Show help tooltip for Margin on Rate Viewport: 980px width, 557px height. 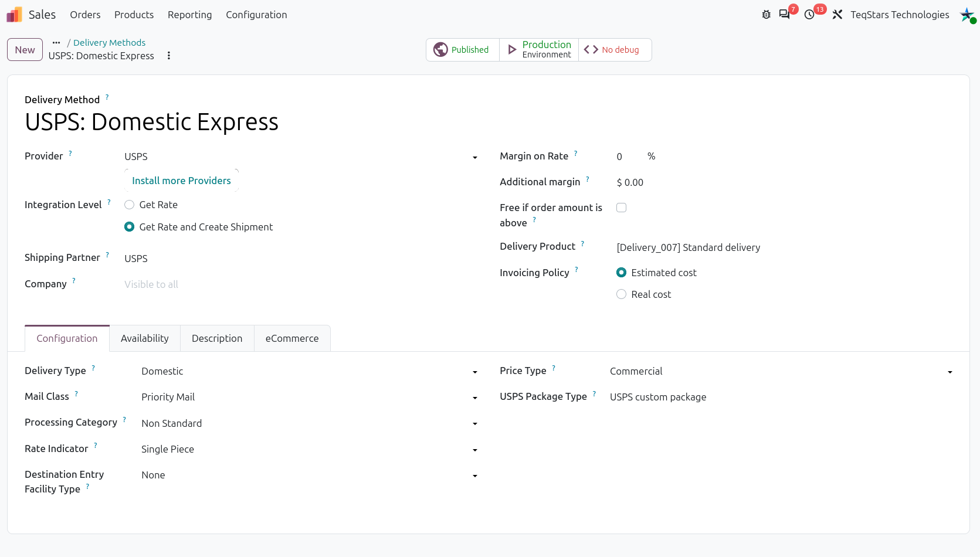[x=576, y=153]
